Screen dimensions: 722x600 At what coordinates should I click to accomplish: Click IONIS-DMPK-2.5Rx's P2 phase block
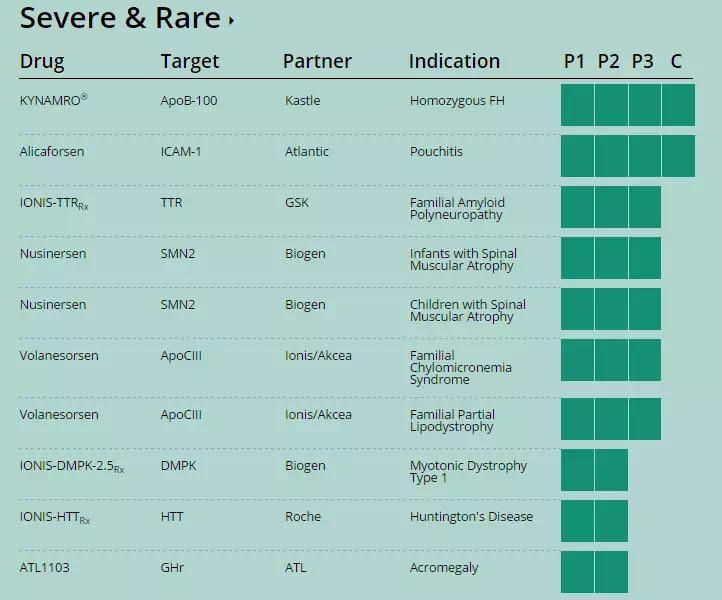pos(611,470)
